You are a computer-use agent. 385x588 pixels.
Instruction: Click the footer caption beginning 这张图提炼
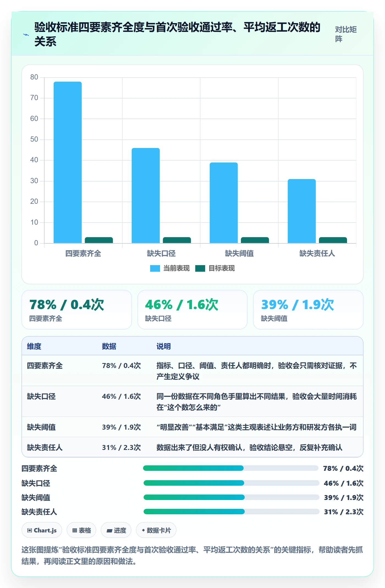(x=192, y=556)
